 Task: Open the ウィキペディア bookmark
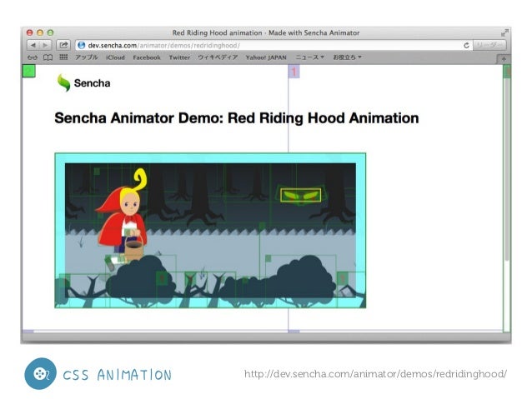(218, 57)
